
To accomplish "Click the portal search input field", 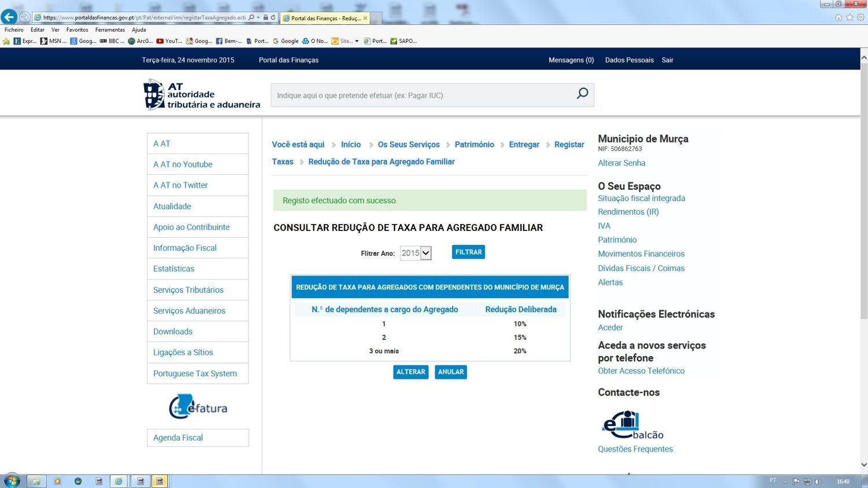I will [424, 96].
